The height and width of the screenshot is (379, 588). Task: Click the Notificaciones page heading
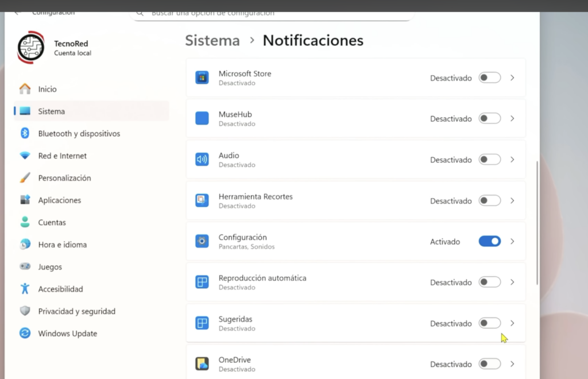coord(313,40)
